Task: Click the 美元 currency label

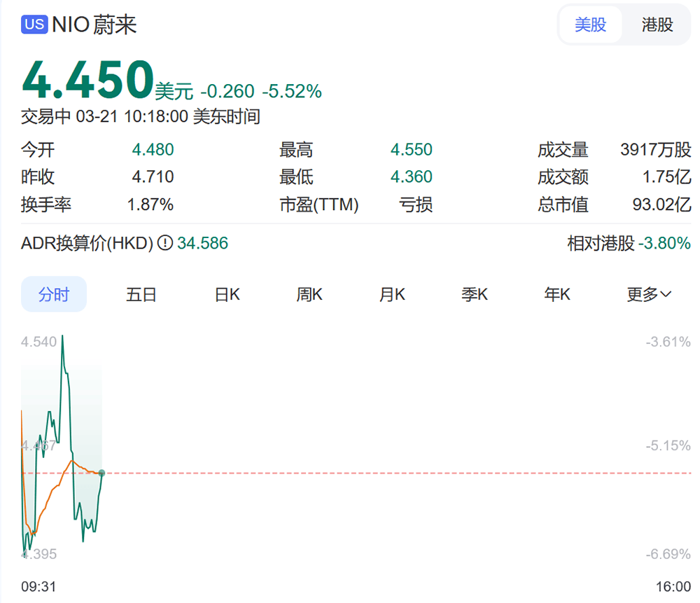Action: (174, 92)
